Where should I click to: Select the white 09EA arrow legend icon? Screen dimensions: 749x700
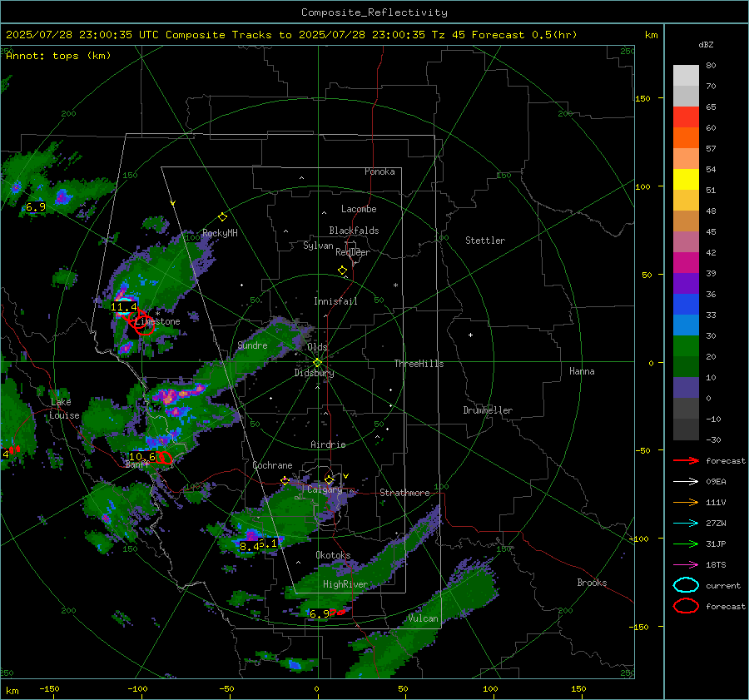686,482
